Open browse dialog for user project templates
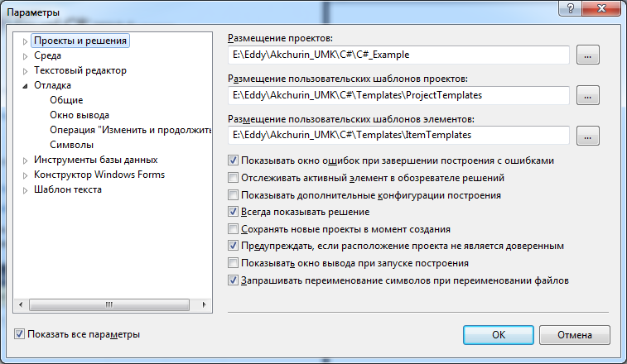 (587, 95)
